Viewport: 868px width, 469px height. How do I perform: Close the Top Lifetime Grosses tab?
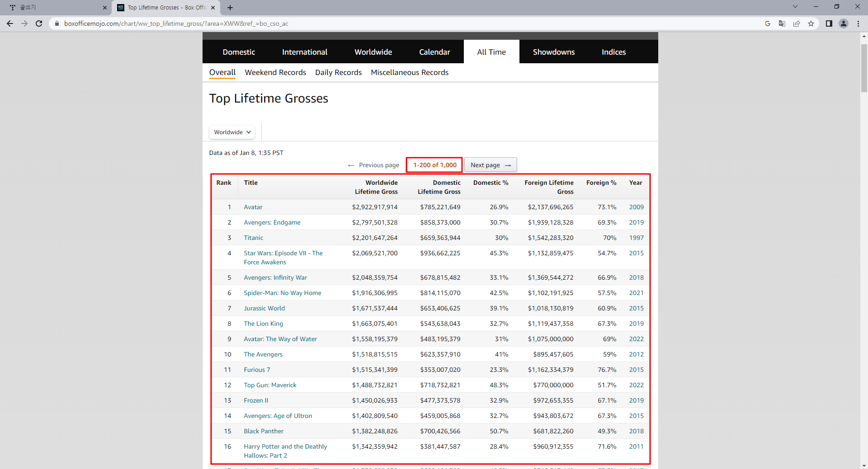[x=213, y=8]
